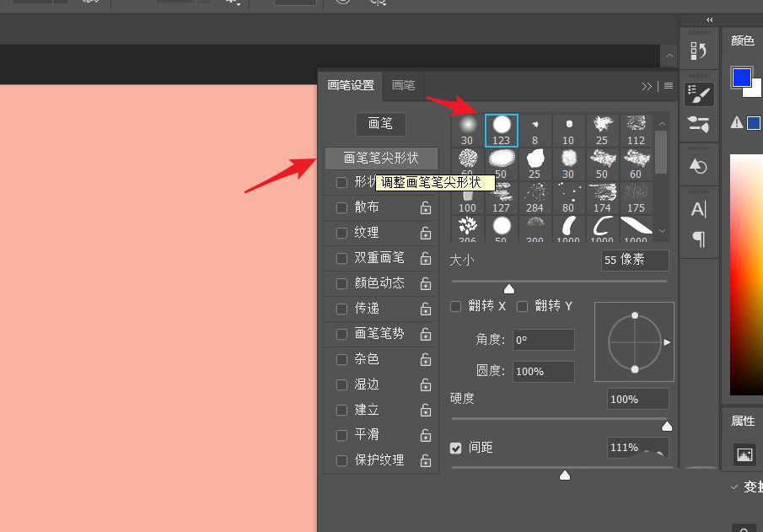
Task: Click the Smoothing lock icon
Action: pyautogui.click(x=426, y=435)
